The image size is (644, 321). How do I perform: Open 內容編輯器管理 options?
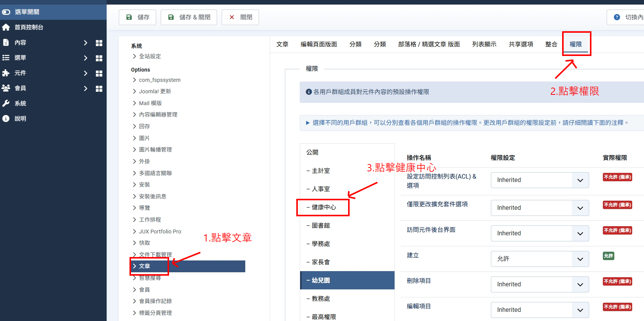coord(158,115)
